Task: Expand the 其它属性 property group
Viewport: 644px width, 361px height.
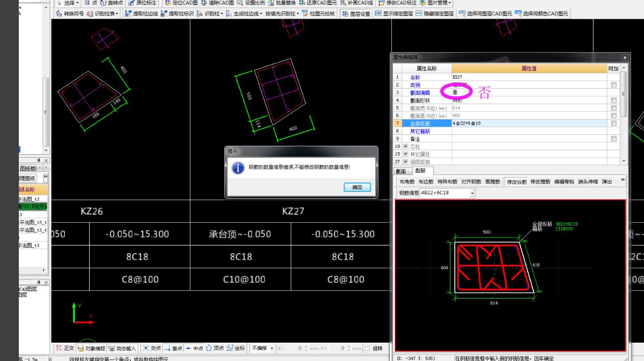Action: [x=406, y=154]
